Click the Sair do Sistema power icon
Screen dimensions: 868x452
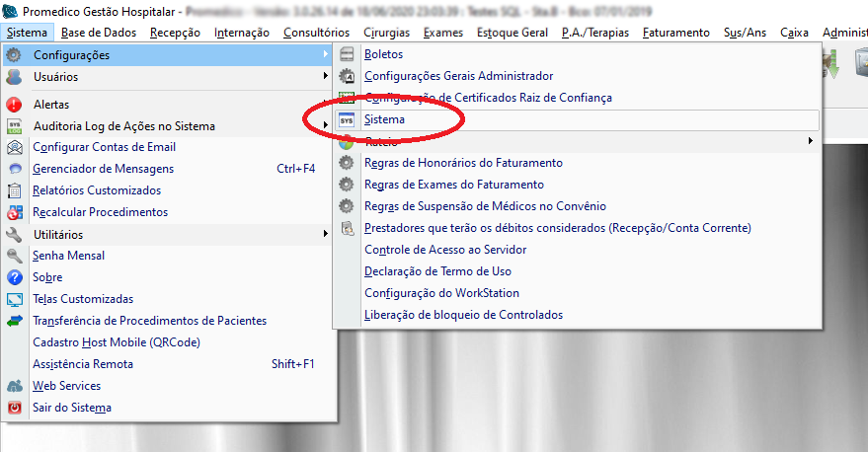(15, 408)
